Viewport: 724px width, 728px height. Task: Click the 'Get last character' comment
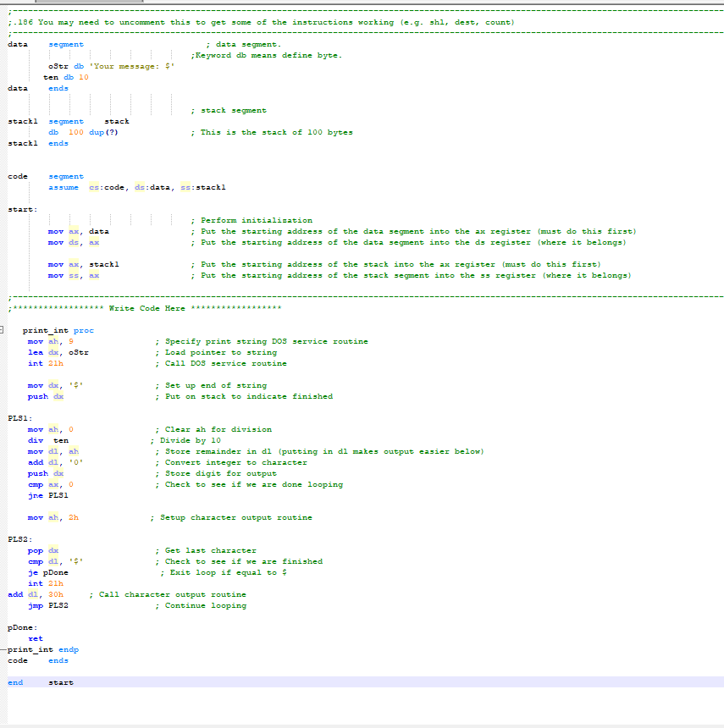[211, 550]
